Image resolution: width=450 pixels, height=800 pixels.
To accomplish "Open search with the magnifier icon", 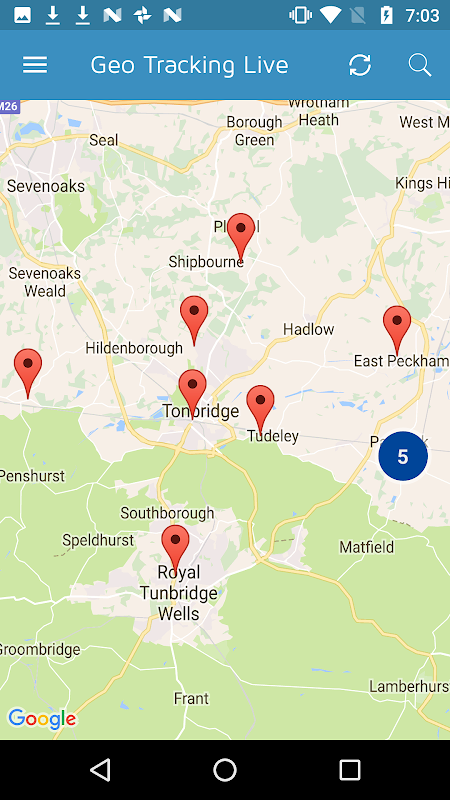I will tap(420, 65).
